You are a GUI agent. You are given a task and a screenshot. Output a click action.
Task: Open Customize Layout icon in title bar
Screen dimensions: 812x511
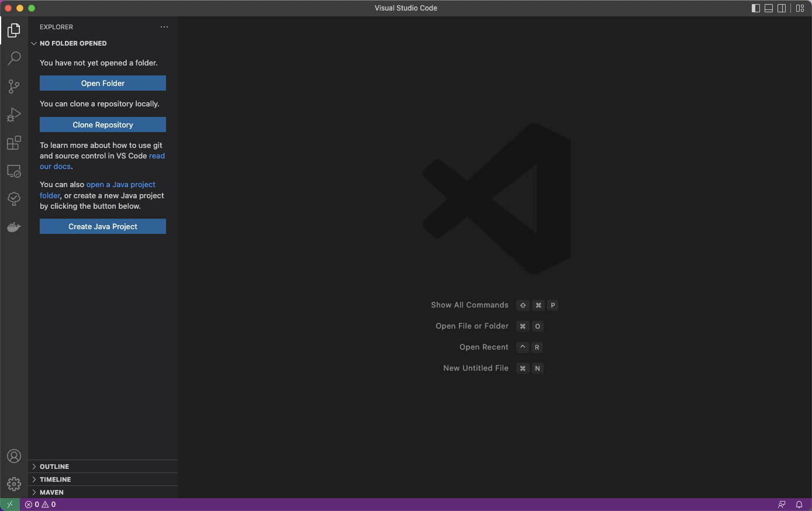pos(800,8)
